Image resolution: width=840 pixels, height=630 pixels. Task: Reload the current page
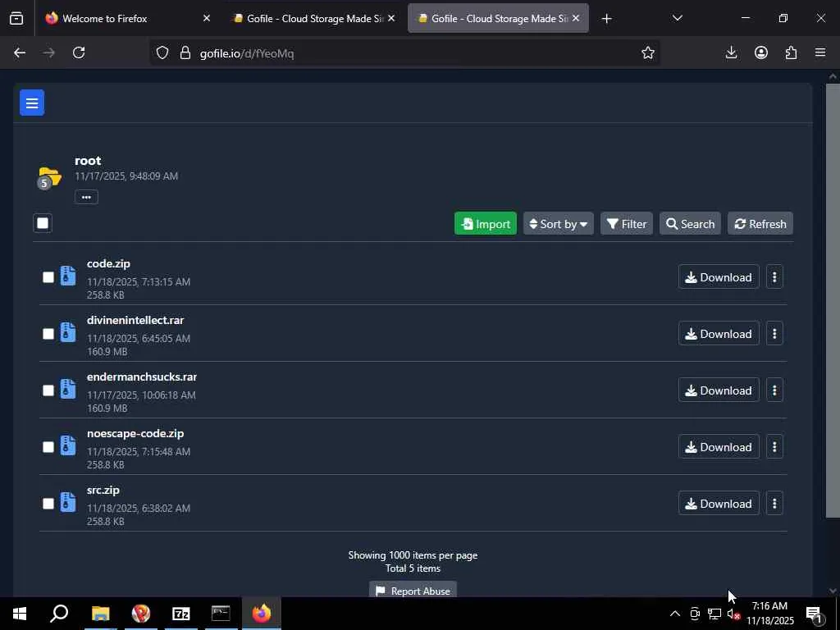79,52
